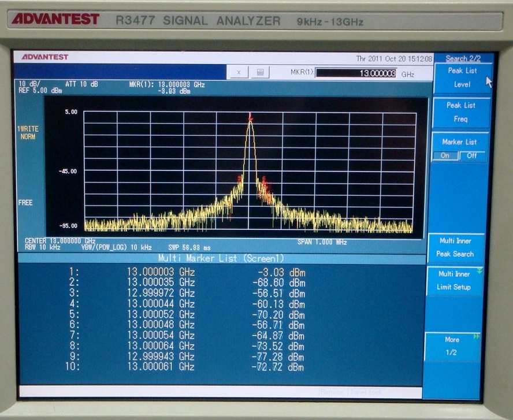
Task: Run Multi Inner Peak Search
Action: 455,248
